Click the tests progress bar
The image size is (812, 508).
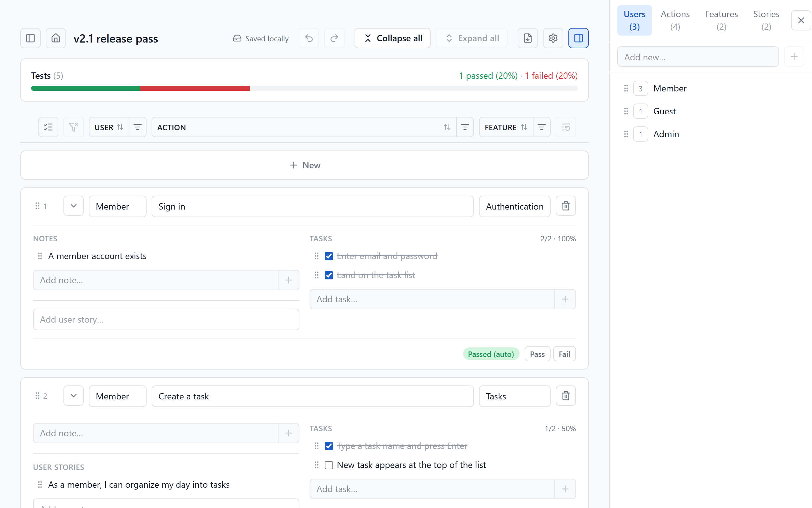pyautogui.click(x=304, y=88)
